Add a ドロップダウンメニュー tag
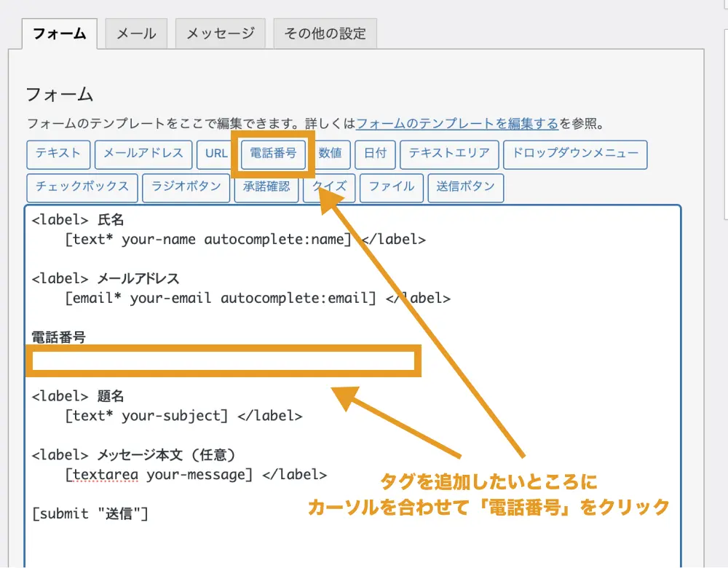This screenshot has height=568, width=728. 575,154
